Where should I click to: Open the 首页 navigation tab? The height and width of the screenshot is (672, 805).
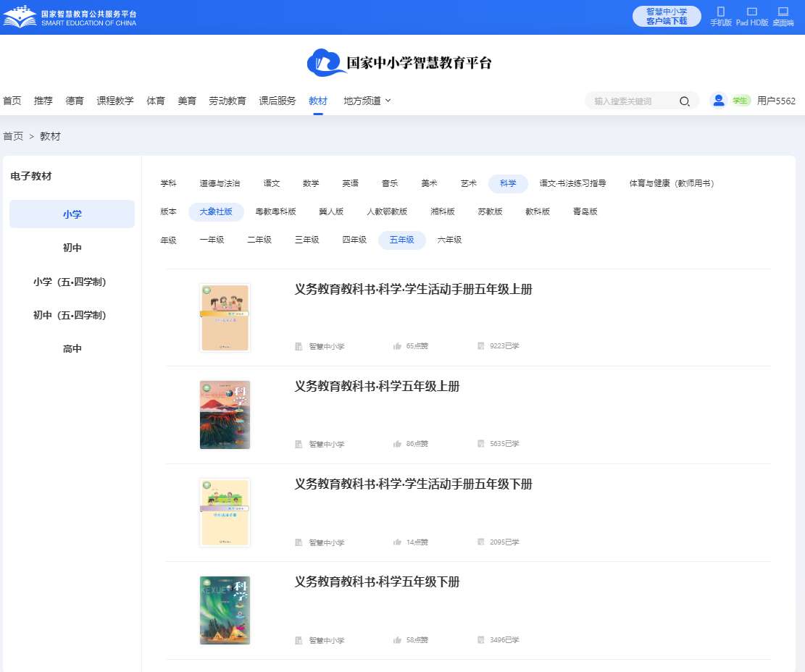[12, 101]
